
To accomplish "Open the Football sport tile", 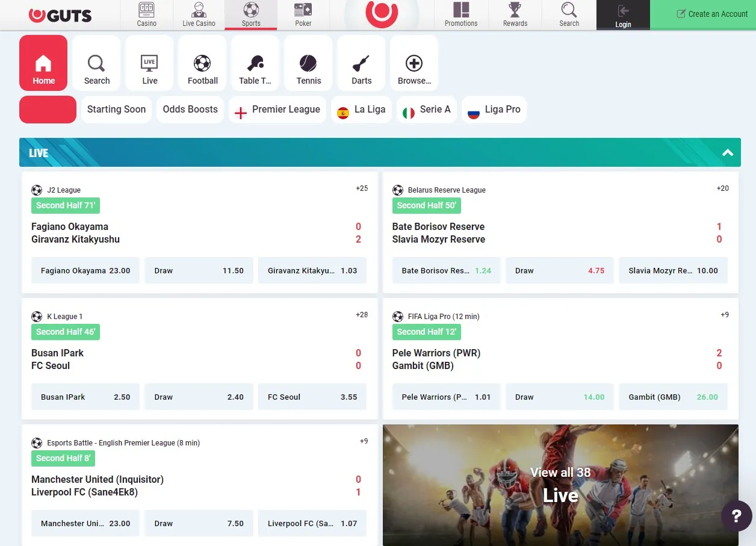I will coord(202,63).
